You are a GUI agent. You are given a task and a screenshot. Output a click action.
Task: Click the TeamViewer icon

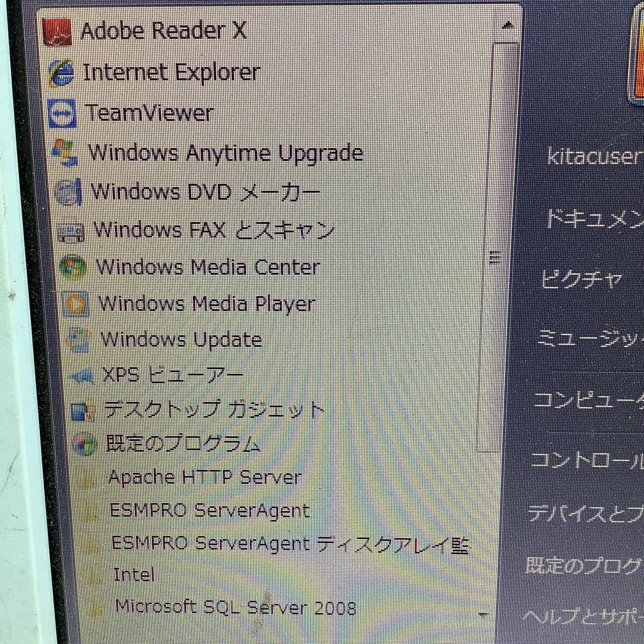point(63,113)
